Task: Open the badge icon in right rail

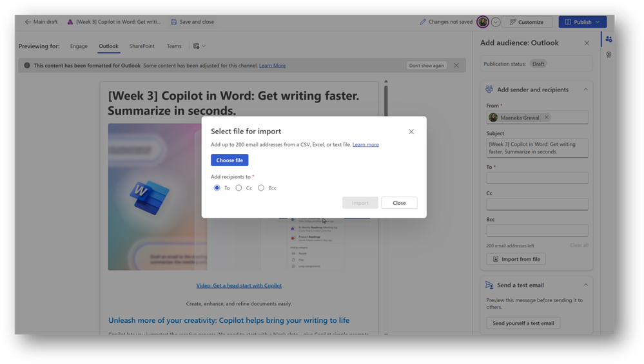Action: tap(609, 55)
